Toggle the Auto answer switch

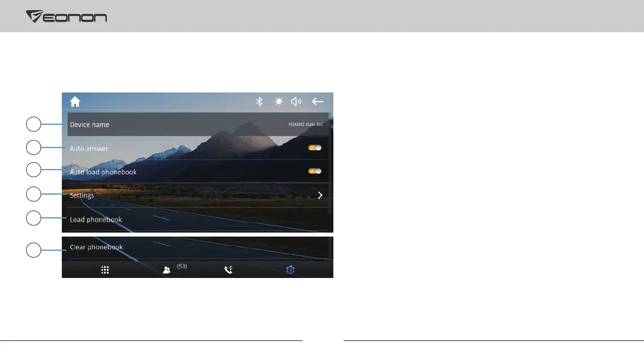click(315, 147)
